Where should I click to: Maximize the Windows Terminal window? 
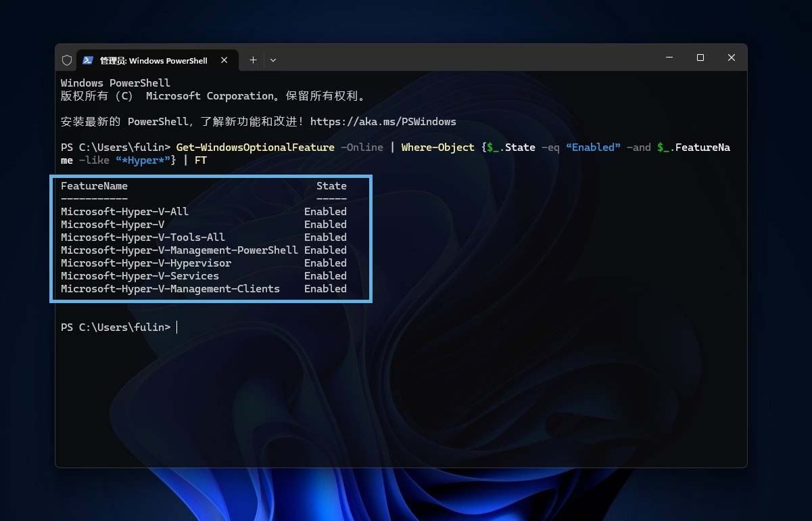[x=700, y=58]
